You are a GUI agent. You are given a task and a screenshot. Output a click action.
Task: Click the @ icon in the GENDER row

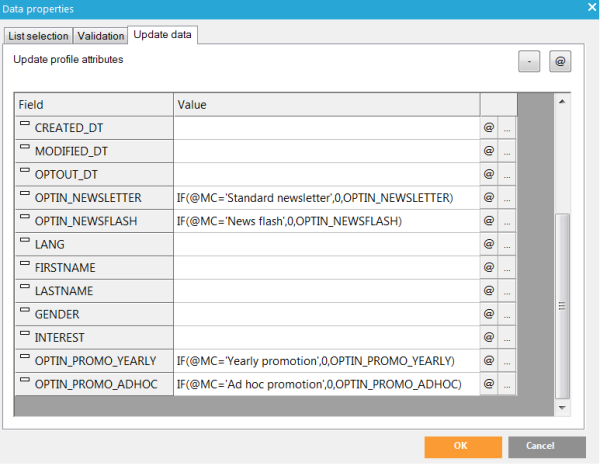(x=489, y=314)
